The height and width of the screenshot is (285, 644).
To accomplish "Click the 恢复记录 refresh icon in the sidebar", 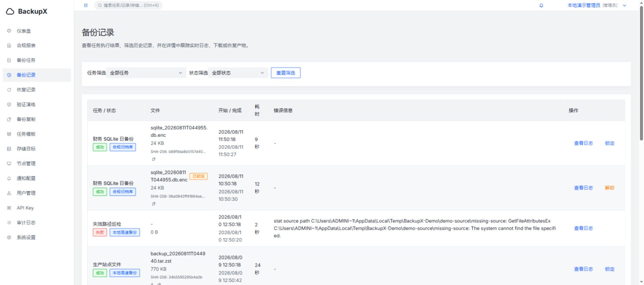I will point(9,90).
